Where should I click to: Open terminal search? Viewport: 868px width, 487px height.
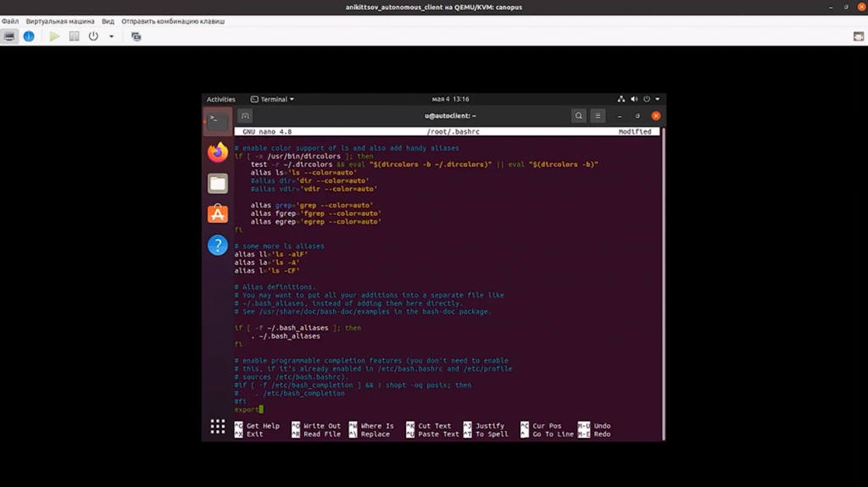(x=578, y=116)
